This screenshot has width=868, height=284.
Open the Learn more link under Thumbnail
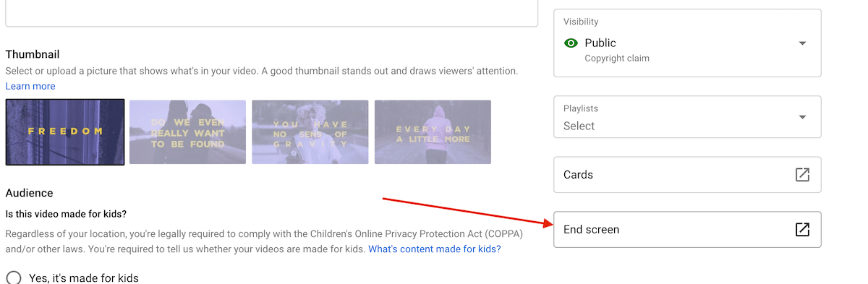[30, 86]
